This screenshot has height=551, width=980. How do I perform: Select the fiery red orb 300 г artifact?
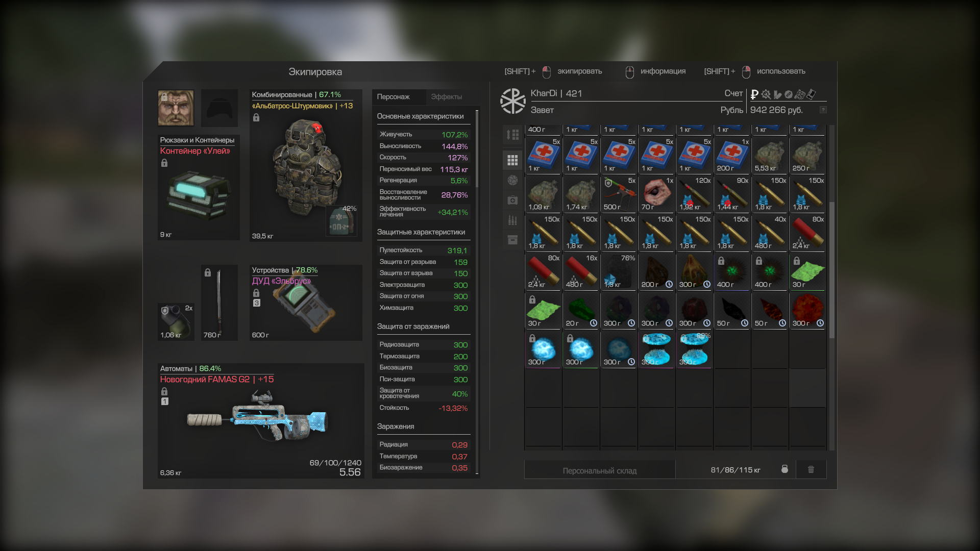point(807,311)
